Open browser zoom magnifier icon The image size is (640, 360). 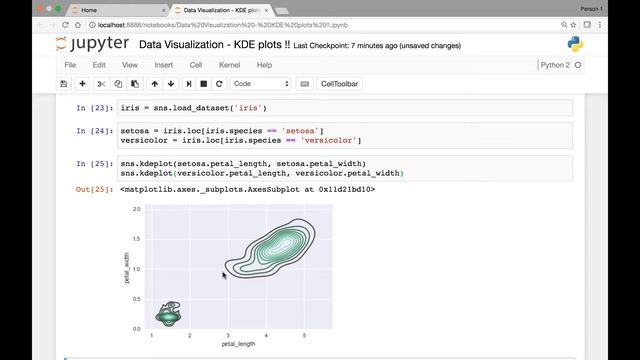pyautogui.click(x=564, y=25)
